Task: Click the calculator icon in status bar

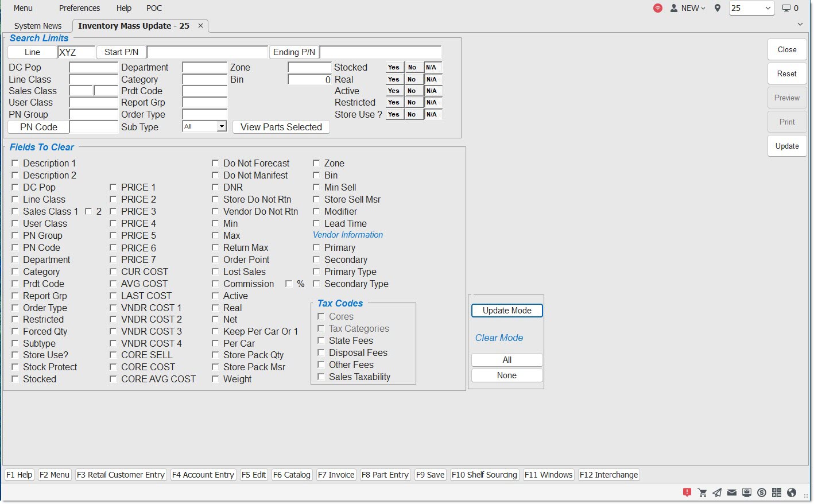Action: [x=777, y=492]
